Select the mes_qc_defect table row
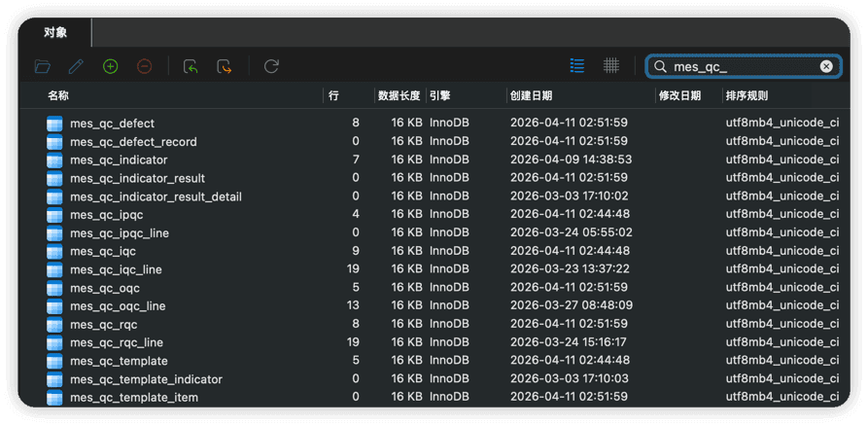868x425 pixels. pos(112,124)
